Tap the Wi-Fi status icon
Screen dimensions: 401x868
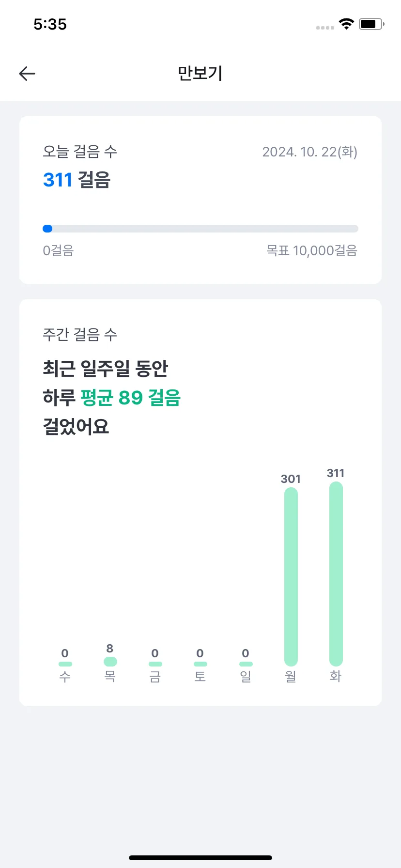click(346, 24)
